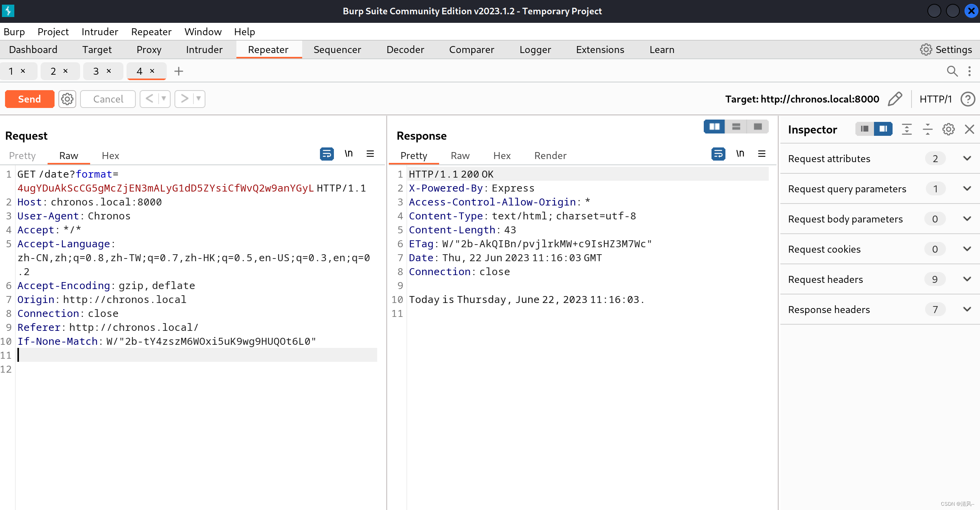Go to the Decoder tool tab
Image resolution: width=980 pixels, height=510 pixels.
click(x=405, y=50)
